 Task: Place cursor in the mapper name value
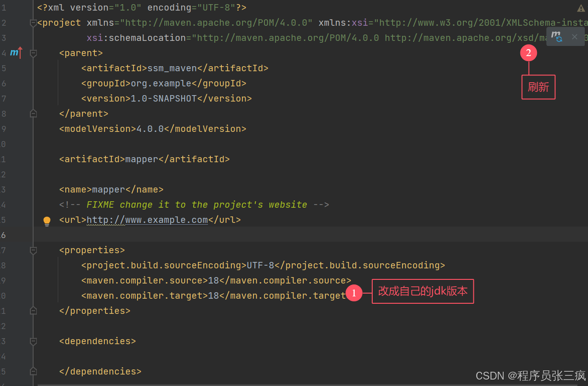point(109,189)
